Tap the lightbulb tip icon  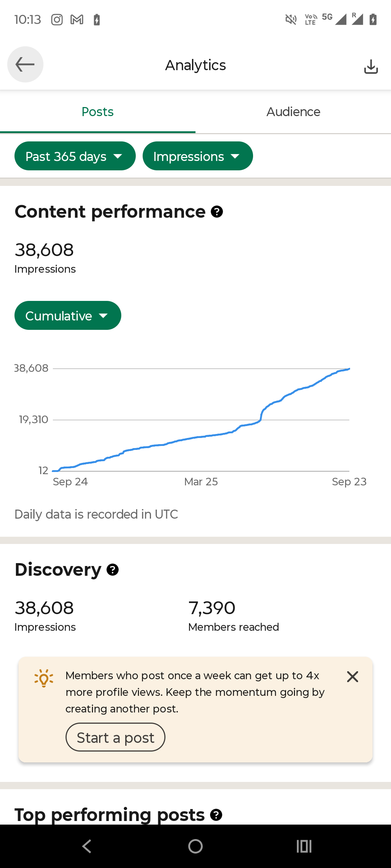[44, 678]
